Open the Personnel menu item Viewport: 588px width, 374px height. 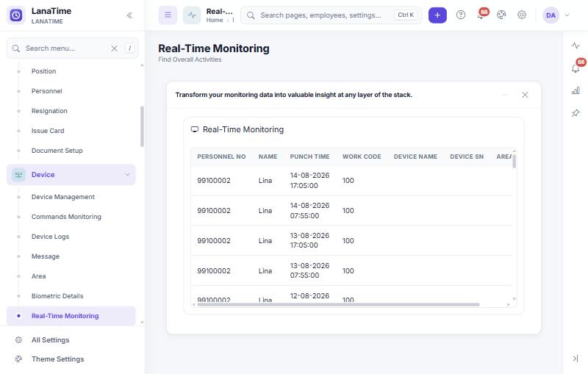(47, 91)
